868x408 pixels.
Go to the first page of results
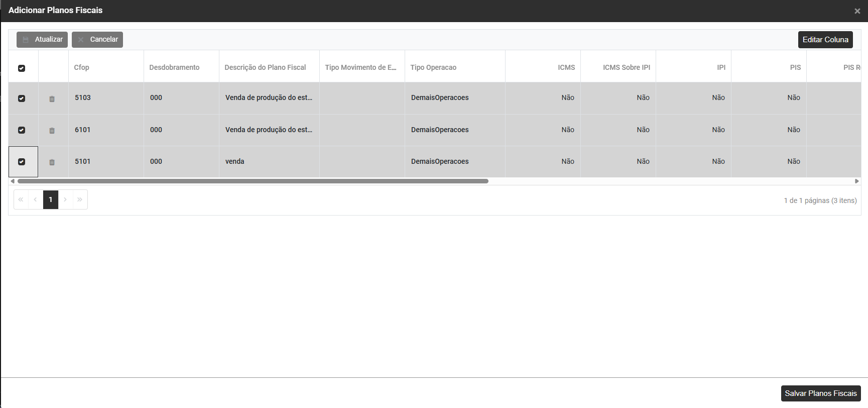point(21,199)
